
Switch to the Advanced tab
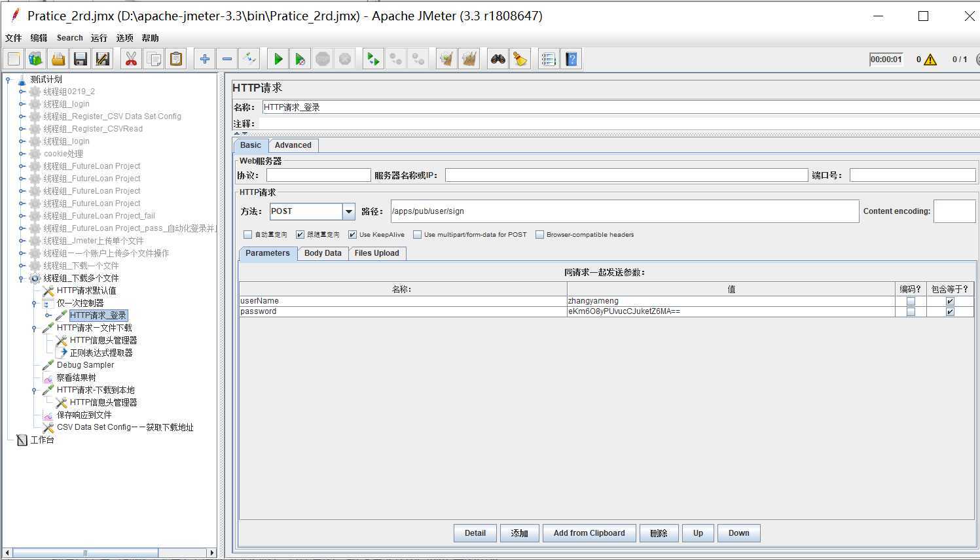(x=293, y=145)
